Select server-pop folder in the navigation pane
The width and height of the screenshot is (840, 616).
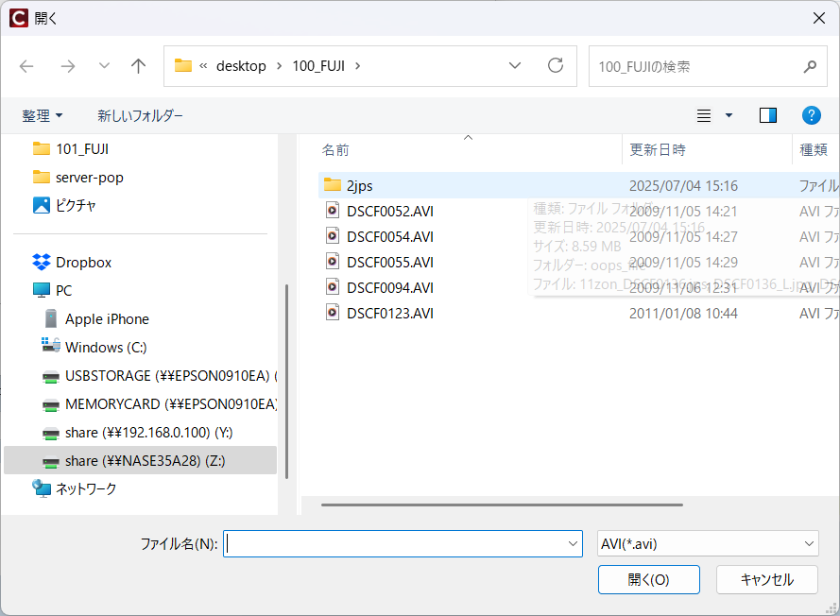[90, 178]
